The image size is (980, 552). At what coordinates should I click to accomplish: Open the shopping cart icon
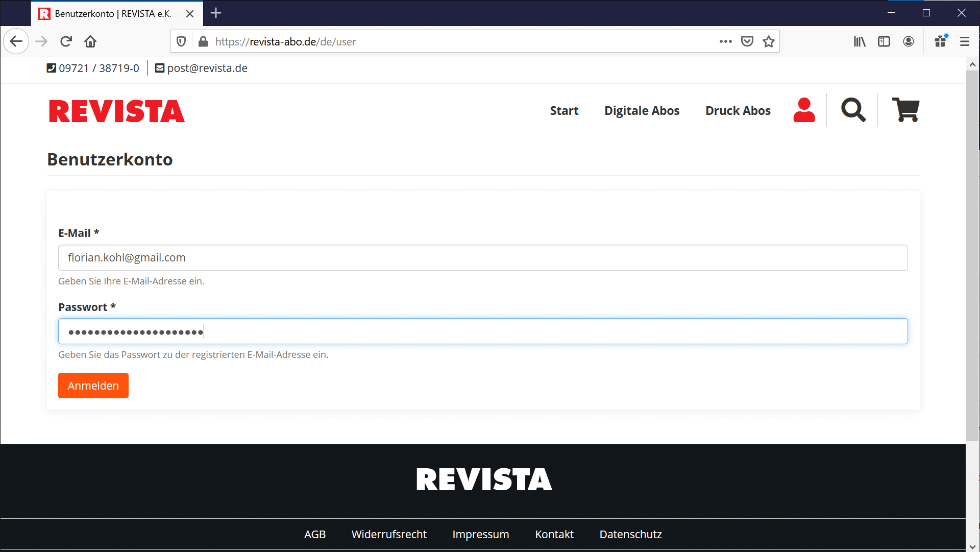pos(905,110)
